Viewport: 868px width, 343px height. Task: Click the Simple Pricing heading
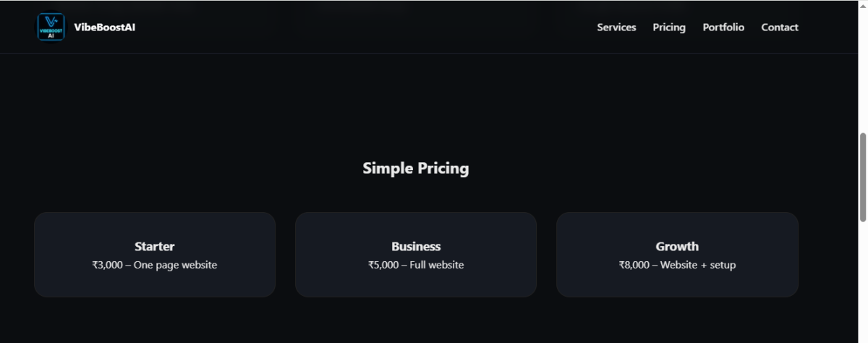[416, 169]
